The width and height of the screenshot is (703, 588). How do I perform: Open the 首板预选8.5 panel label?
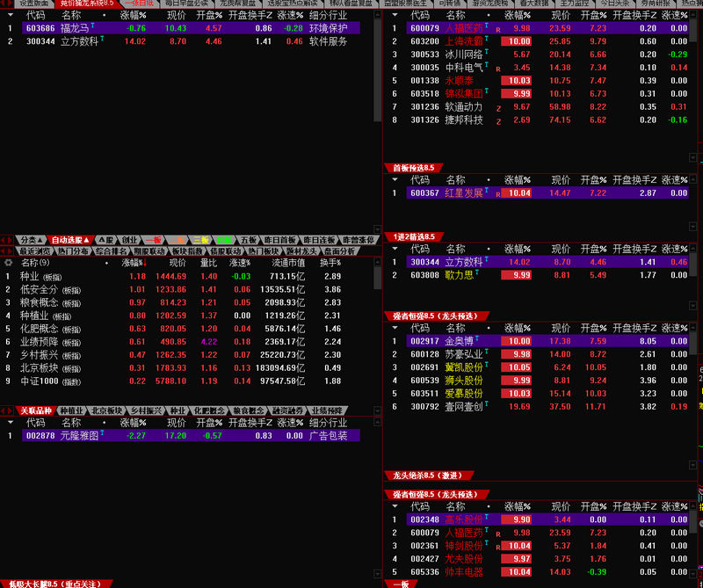413,168
